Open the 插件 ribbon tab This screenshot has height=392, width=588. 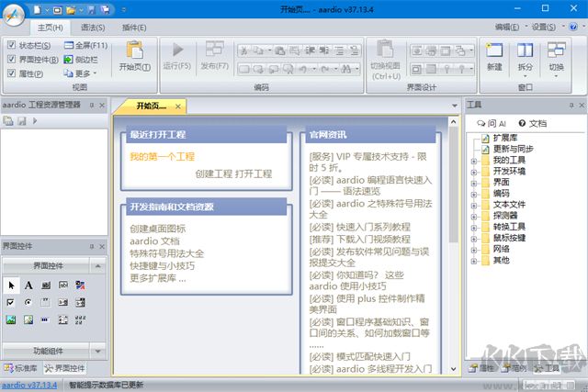133,28
